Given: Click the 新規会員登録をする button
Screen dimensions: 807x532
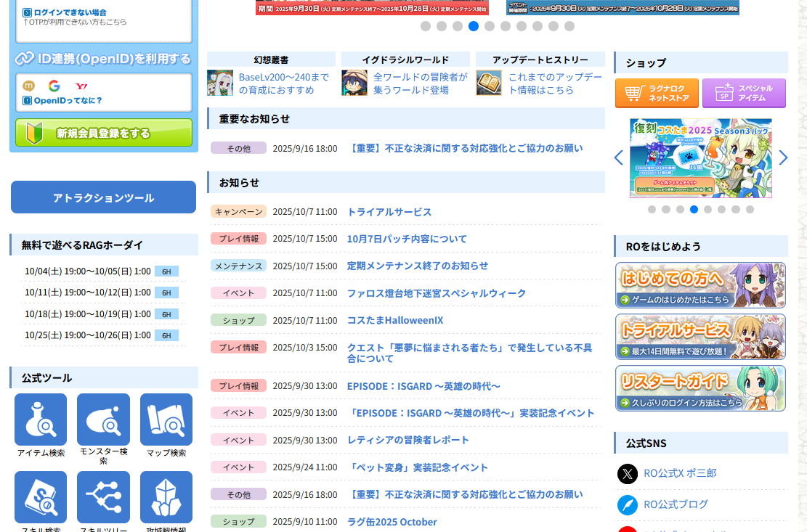Looking at the screenshot, I should [104, 133].
